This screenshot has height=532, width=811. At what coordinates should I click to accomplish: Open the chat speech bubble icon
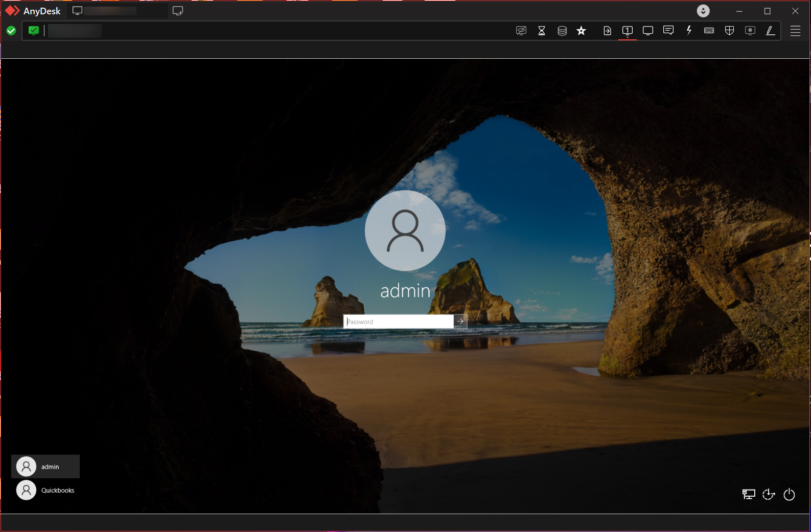point(668,31)
